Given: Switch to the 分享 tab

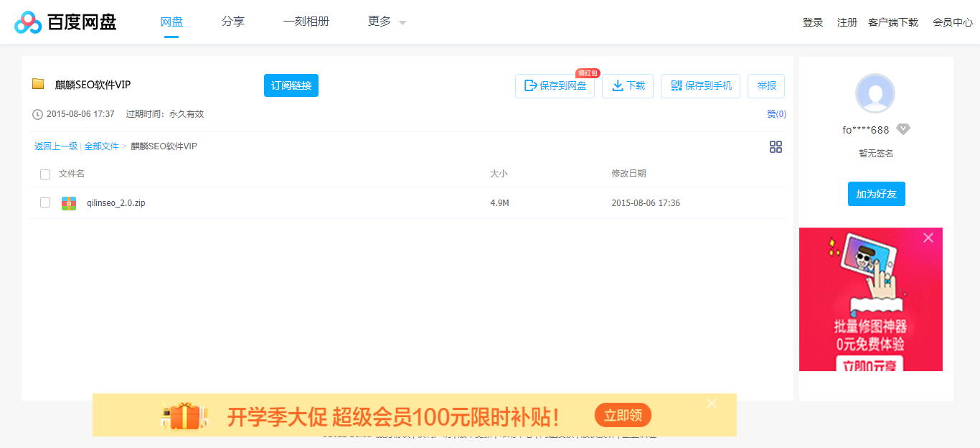Looking at the screenshot, I should tap(233, 22).
